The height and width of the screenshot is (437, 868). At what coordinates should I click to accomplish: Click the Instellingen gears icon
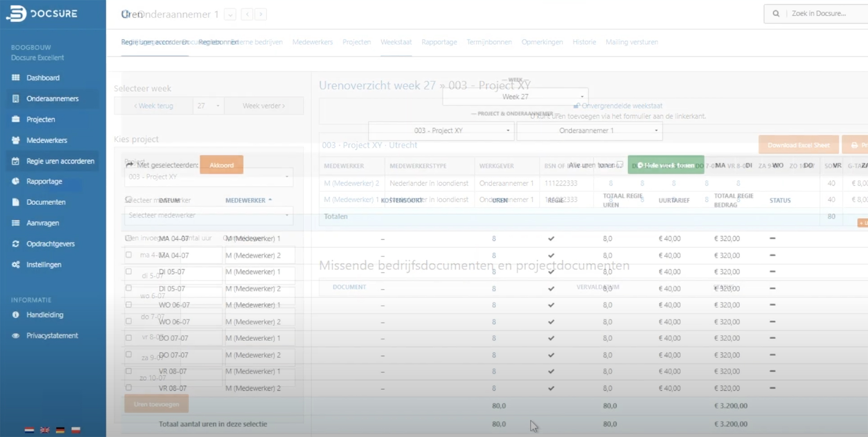[x=16, y=265]
